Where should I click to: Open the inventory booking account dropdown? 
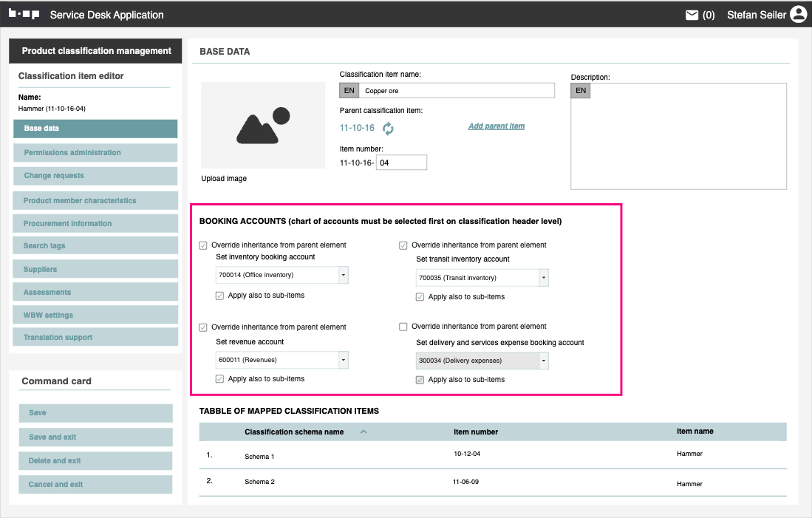343,275
